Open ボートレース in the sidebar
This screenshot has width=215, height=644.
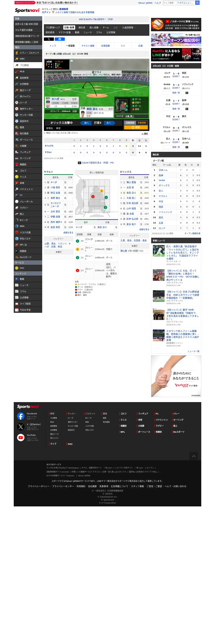pyautogui.click(x=28, y=140)
